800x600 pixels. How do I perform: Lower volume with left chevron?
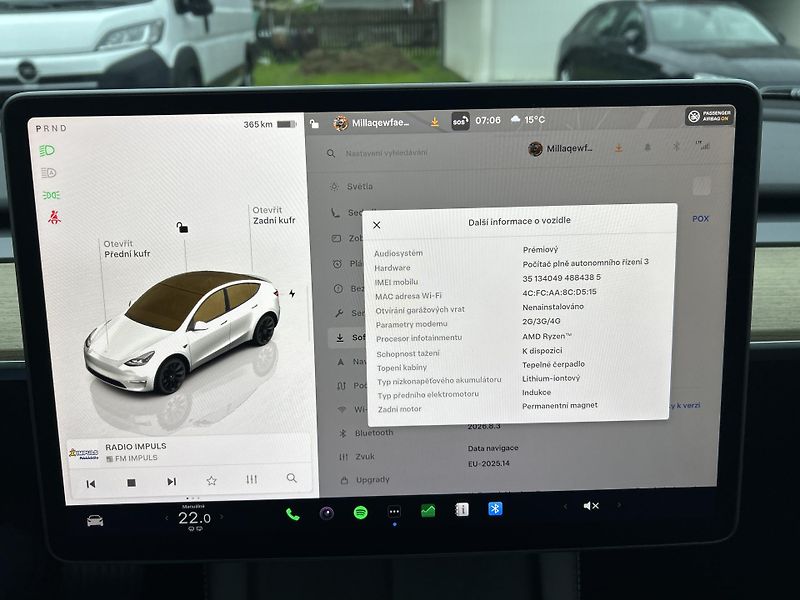pos(565,506)
